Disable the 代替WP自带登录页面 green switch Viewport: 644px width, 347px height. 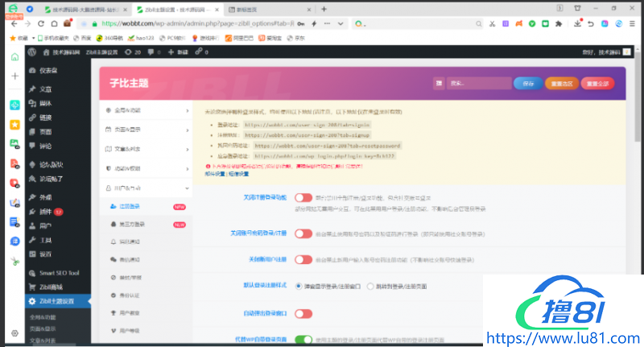pyautogui.click(x=303, y=339)
